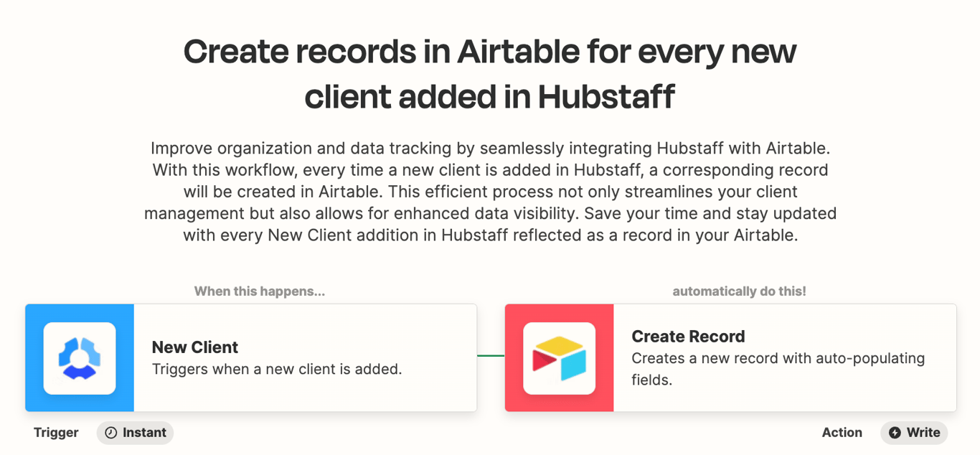Select the Action label

click(x=842, y=433)
